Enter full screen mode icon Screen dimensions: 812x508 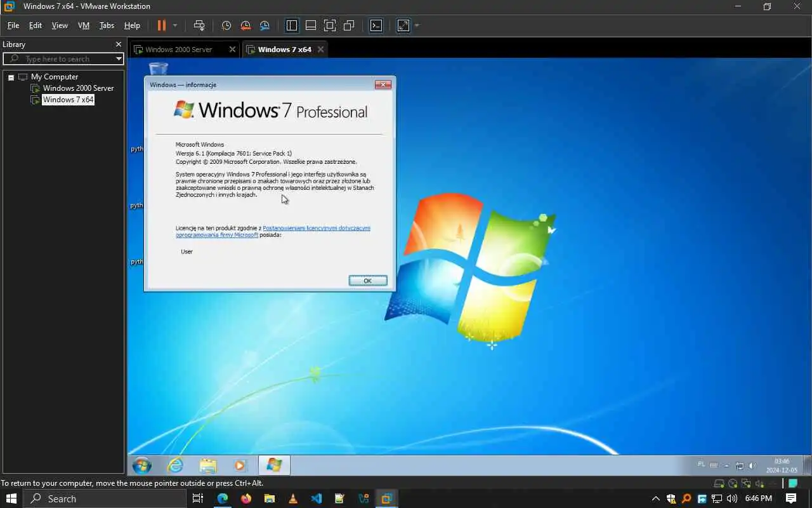tap(330, 25)
